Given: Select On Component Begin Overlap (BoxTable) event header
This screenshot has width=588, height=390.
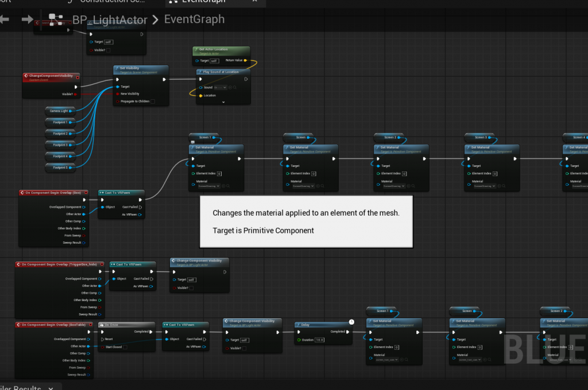Looking at the screenshot, I should (54, 325).
